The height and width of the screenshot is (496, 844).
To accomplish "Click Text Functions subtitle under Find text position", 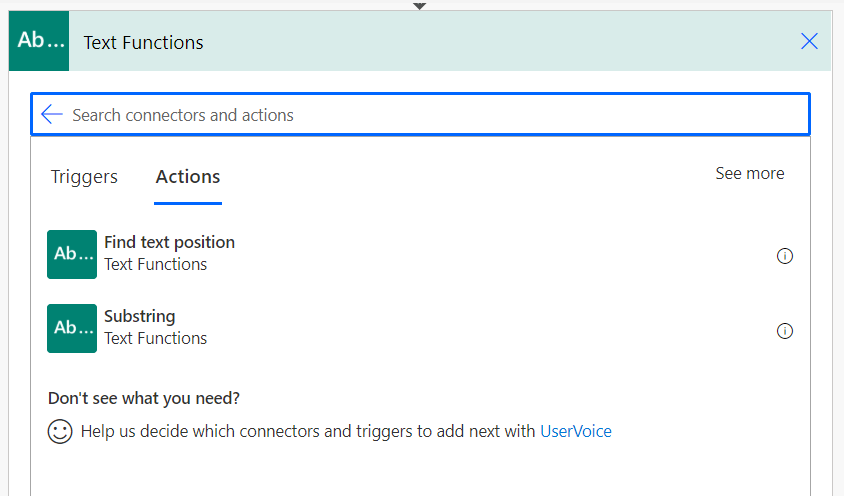I will (x=155, y=265).
